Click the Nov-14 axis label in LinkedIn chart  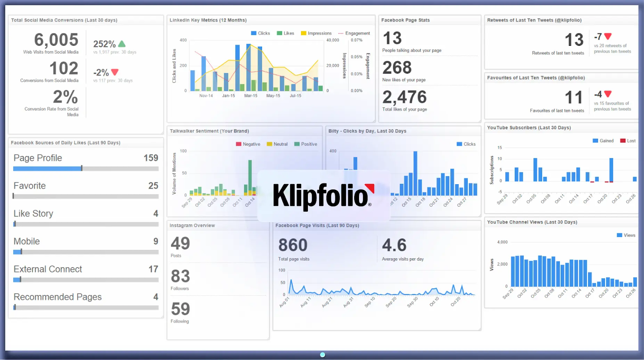[206, 96]
